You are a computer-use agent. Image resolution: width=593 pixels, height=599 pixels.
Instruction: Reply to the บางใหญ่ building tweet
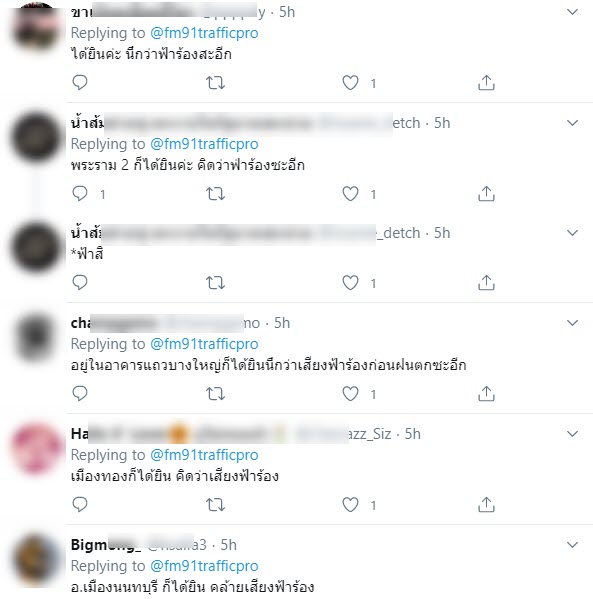(x=80, y=393)
